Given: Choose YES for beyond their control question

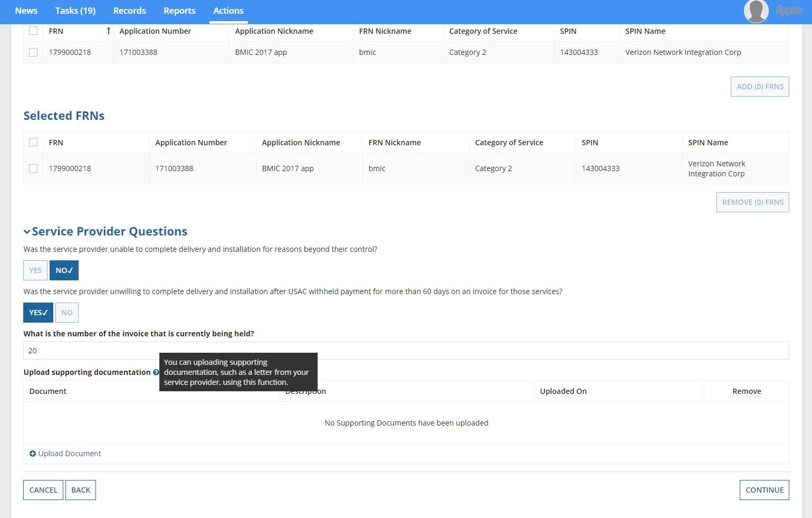Looking at the screenshot, I should click(35, 270).
